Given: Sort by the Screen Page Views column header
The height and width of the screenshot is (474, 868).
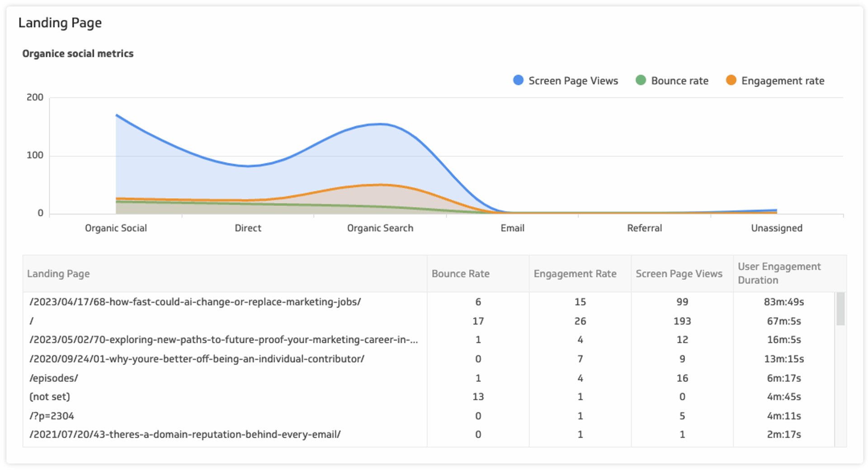Looking at the screenshot, I should coord(679,273).
